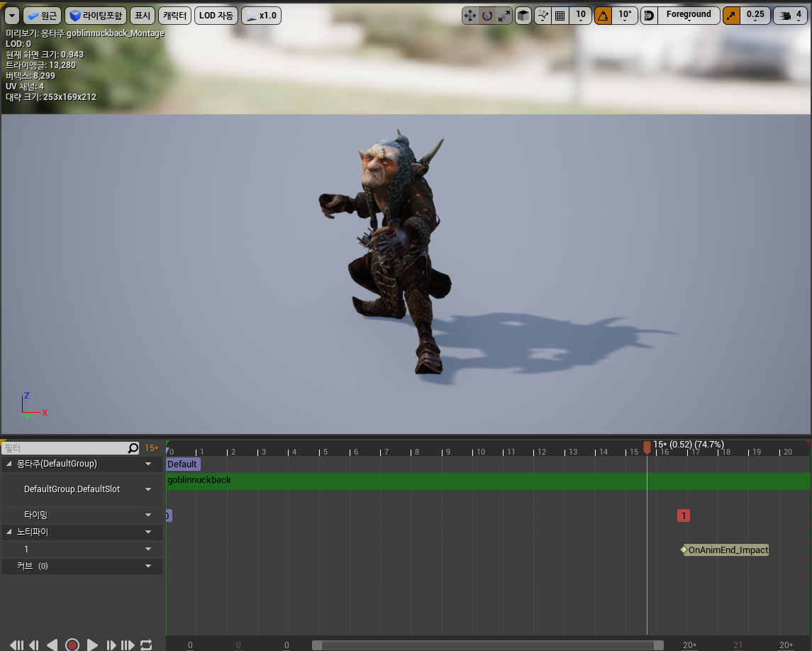Open notify track 1 options arrow

click(x=148, y=549)
